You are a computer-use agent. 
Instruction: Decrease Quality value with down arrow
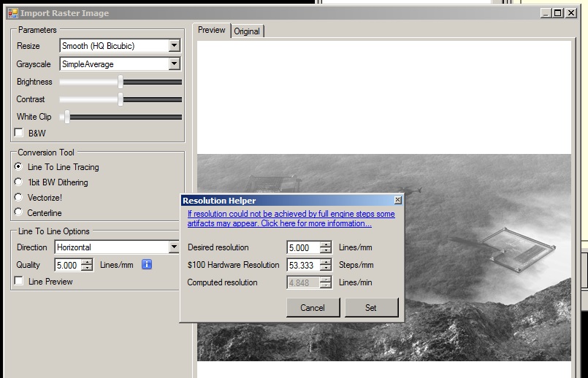(x=87, y=268)
